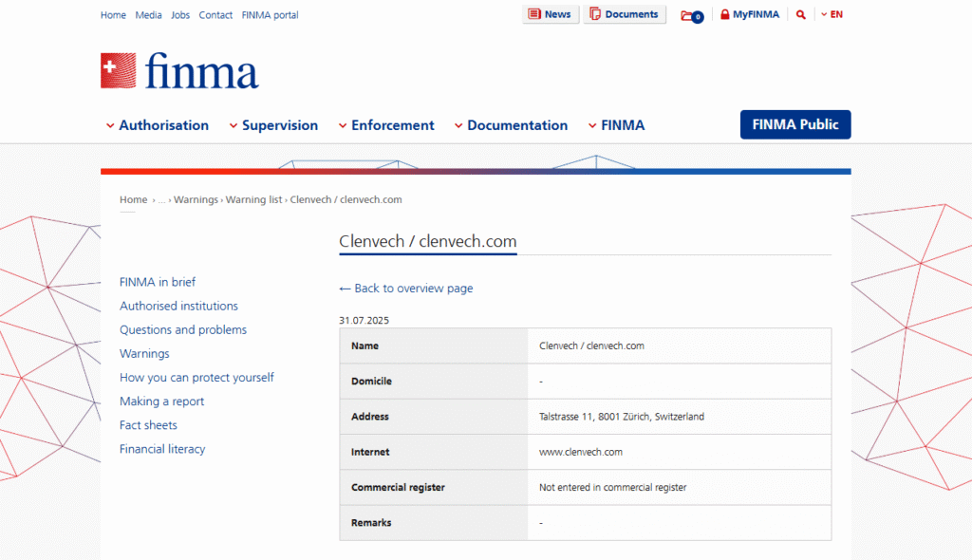Expand the Documentation menu

point(511,125)
